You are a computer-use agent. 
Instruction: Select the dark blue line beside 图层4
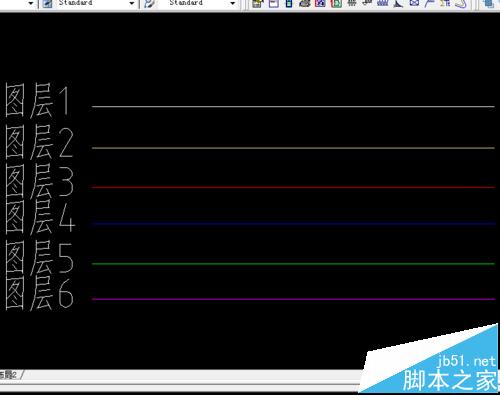(293, 224)
